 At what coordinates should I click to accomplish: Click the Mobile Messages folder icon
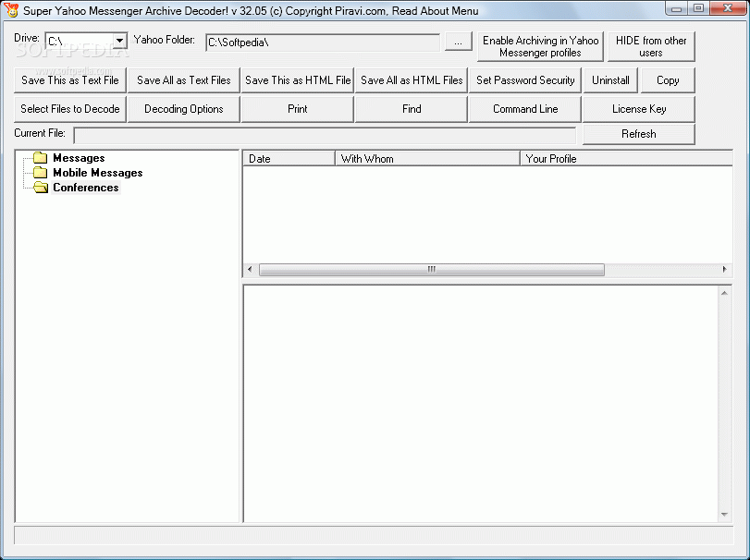pos(40,173)
